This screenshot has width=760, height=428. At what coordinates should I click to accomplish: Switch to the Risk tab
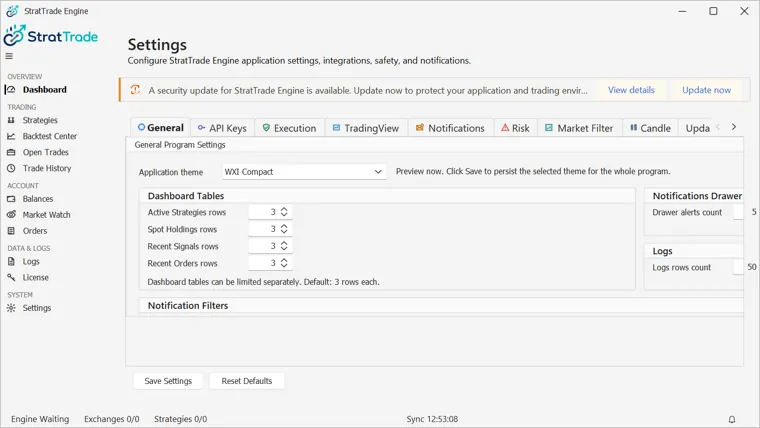515,128
